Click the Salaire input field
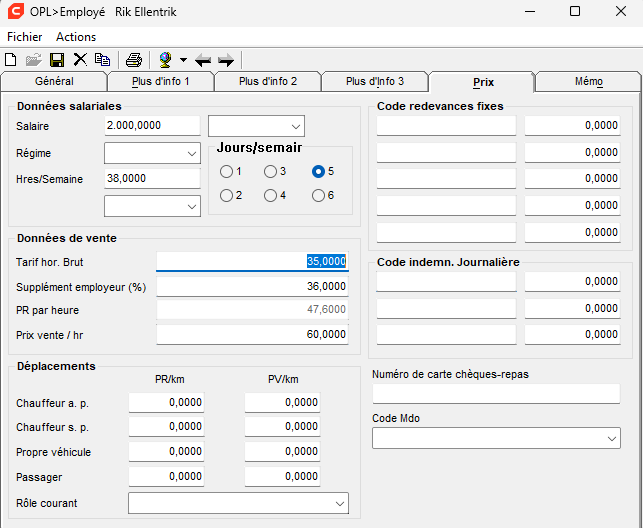 coord(152,125)
